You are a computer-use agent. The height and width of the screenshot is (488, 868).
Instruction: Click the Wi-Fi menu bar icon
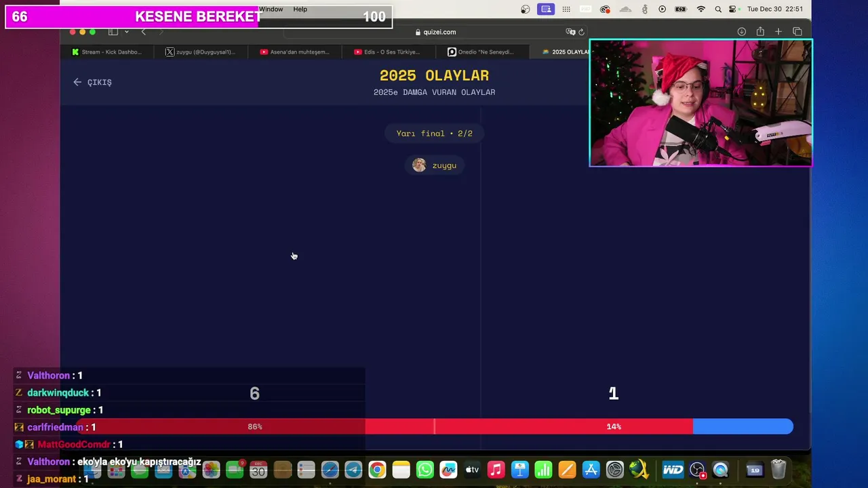pos(701,9)
